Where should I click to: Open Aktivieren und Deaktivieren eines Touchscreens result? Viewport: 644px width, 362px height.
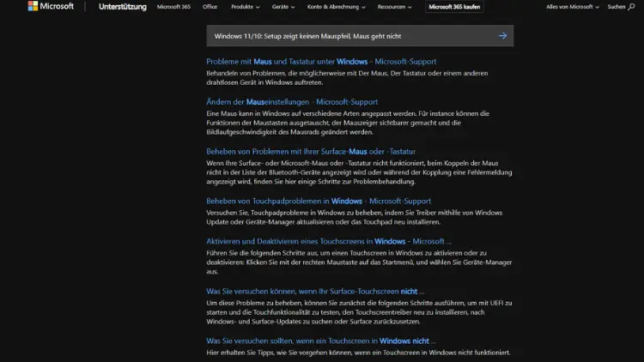point(329,241)
